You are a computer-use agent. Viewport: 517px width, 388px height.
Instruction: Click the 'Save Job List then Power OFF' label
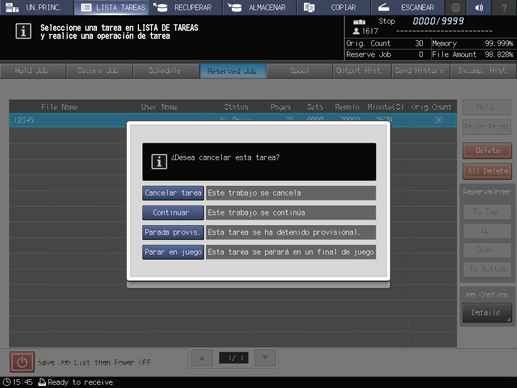pyautogui.click(x=94, y=362)
